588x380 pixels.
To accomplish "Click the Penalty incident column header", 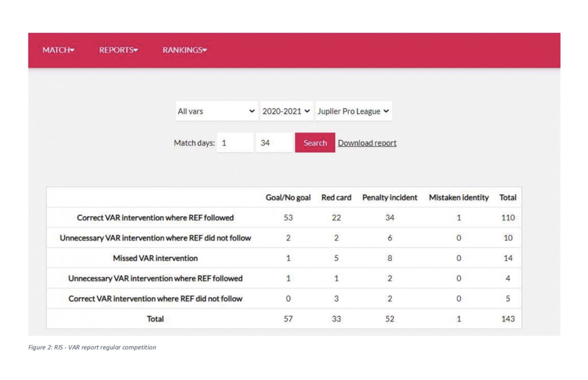I will tap(390, 198).
